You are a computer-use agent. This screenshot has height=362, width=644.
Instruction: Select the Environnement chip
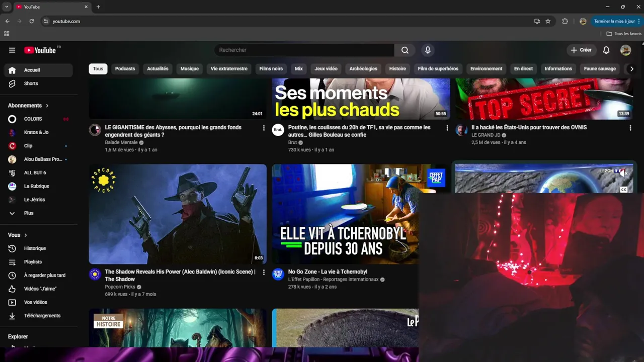[x=486, y=69]
